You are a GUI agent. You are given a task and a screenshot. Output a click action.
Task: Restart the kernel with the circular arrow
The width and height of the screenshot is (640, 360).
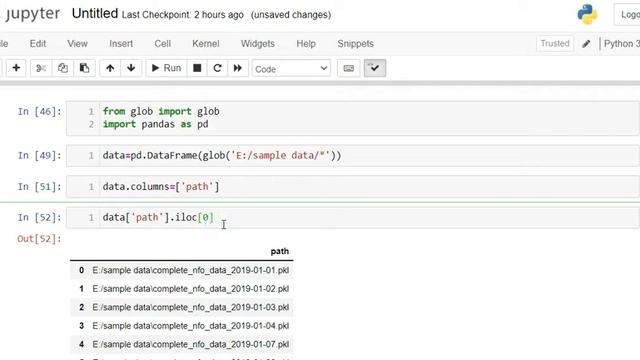tap(218, 68)
